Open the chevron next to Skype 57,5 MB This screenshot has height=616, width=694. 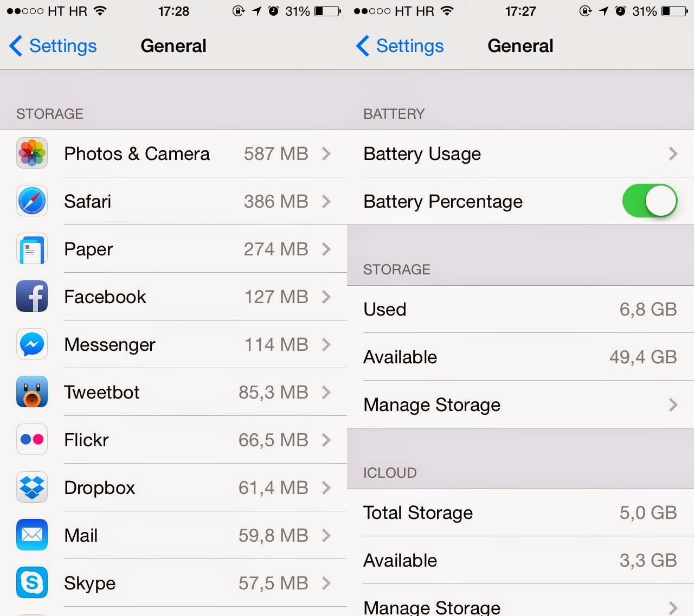pyautogui.click(x=326, y=583)
